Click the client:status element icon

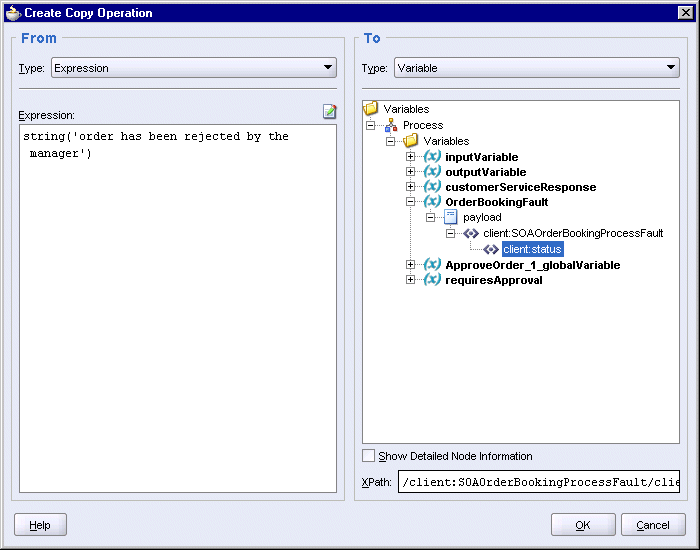[x=491, y=249]
